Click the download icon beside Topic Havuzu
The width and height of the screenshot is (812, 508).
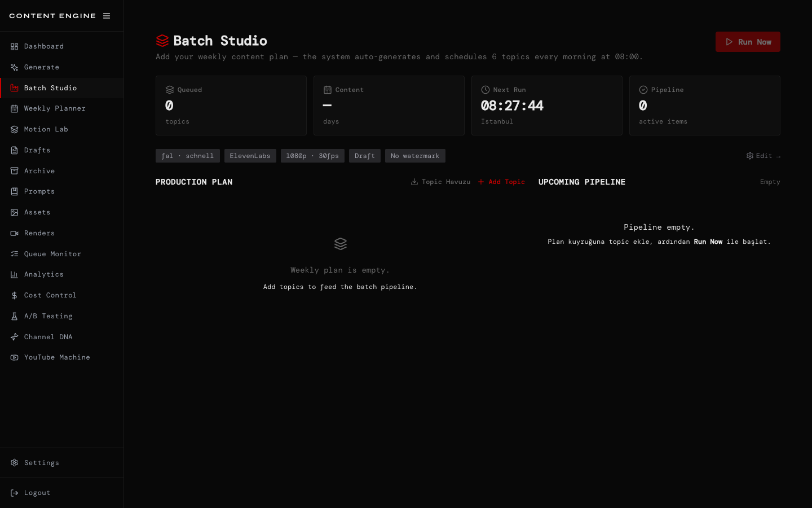coord(414,182)
